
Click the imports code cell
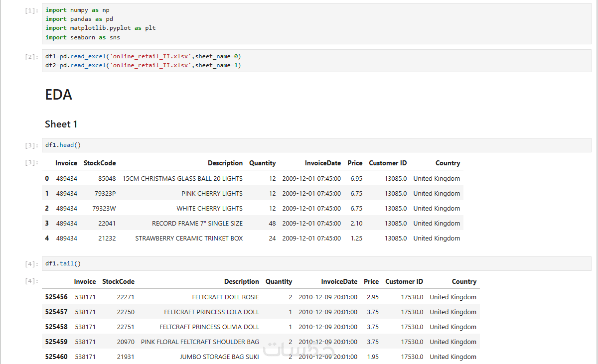click(316, 23)
